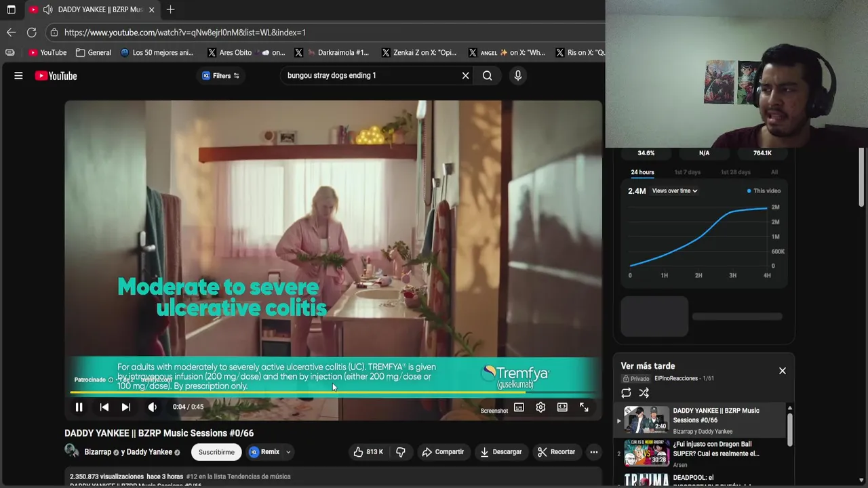Select the DADDY YANKEE browser tab
Image resolution: width=868 pixels, height=488 pixels.
(92, 9)
